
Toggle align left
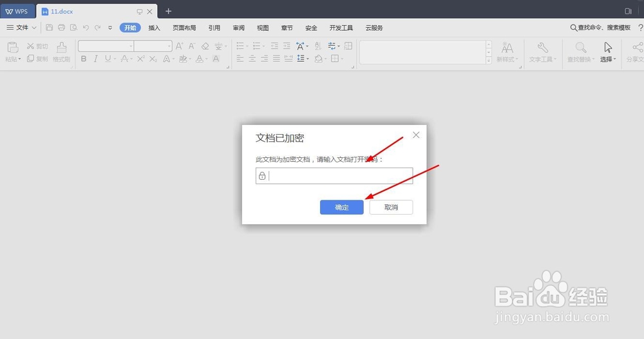pos(240,59)
